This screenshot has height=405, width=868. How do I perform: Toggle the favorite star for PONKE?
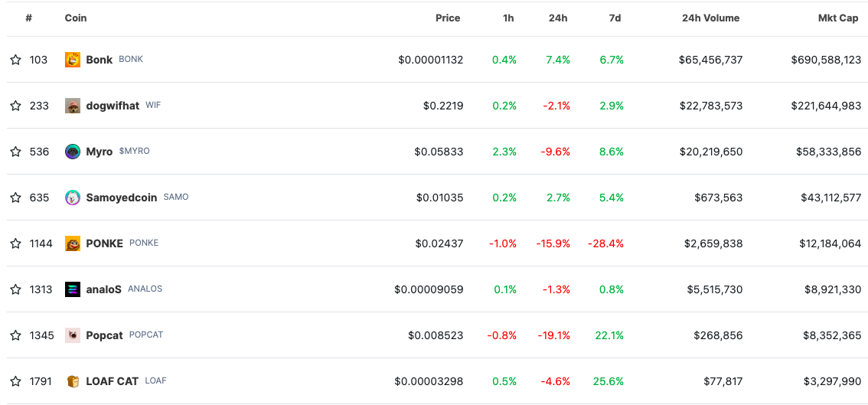click(x=15, y=243)
